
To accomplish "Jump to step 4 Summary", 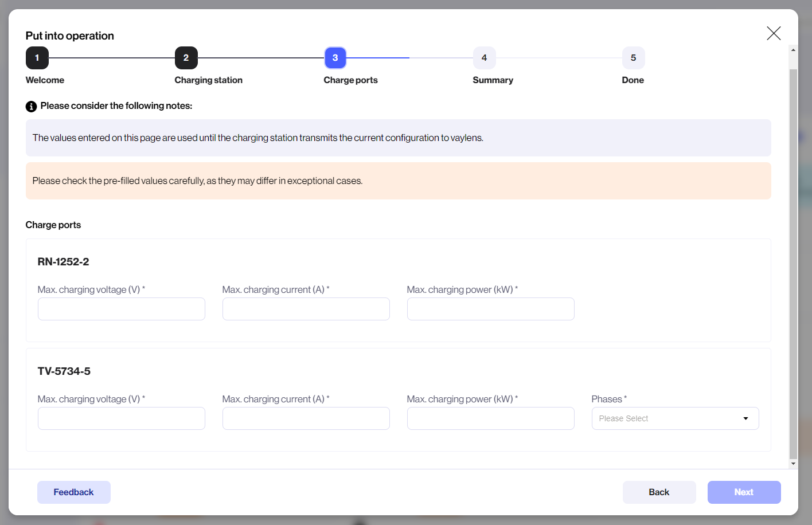I will pos(485,58).
